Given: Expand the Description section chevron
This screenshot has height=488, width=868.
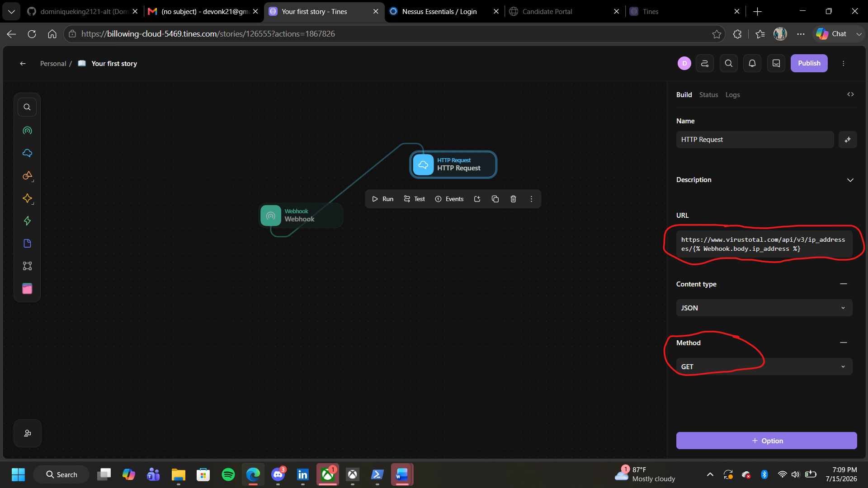Looking at the screenshot, I should 850,180.
